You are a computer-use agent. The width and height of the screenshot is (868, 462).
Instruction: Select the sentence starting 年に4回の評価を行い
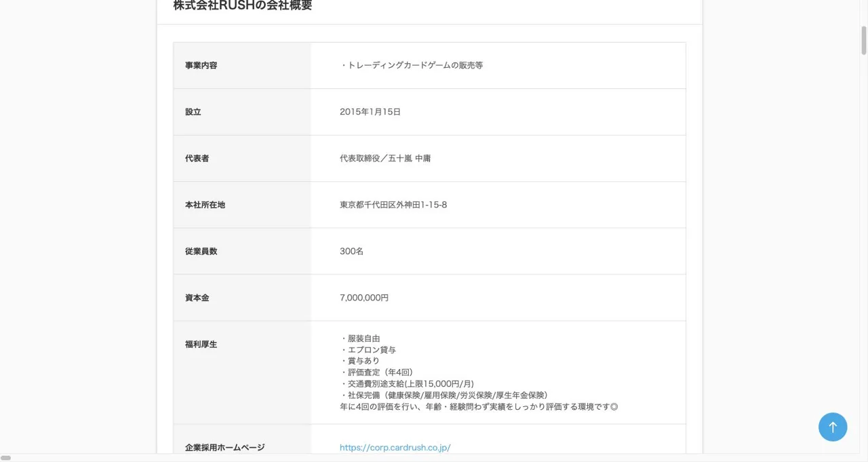coord(479,407)
